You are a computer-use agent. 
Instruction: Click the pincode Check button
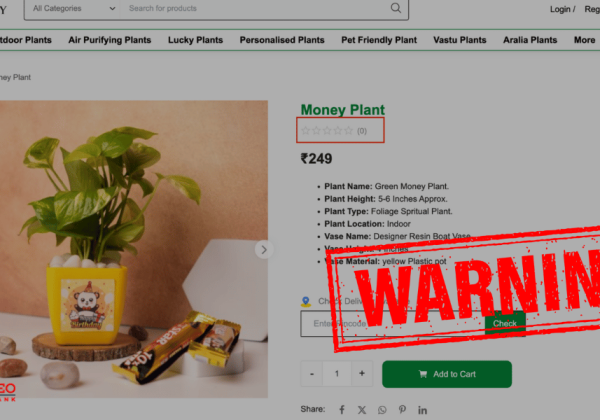pyautogui.click(x=505, y=324)
